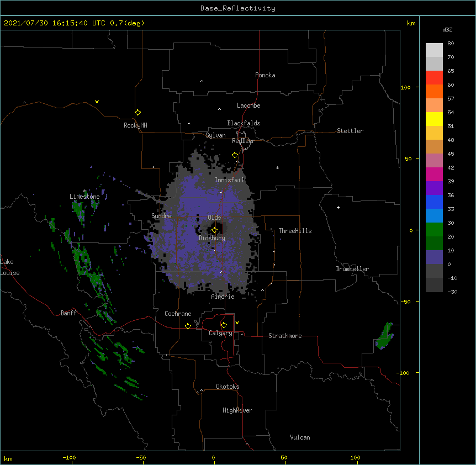Click the Ponoka city label

coord(265,75)
